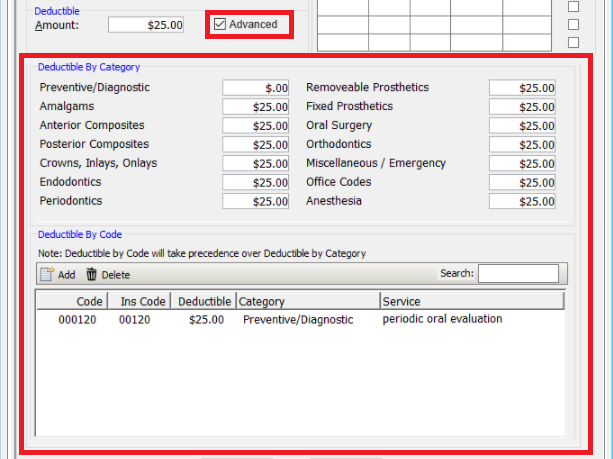Select the periodic oral evaluation row
The height and width of the screenshot is (459, 613).
[x=300, y=320]
